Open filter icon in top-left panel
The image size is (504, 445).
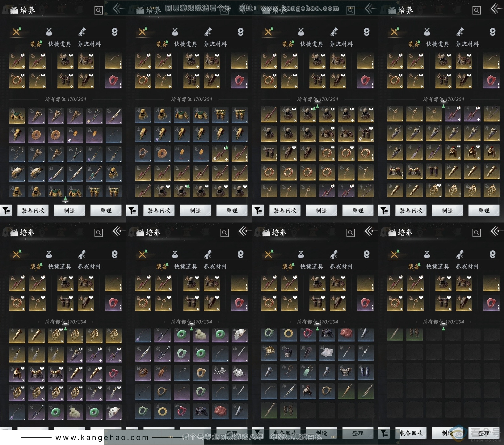(x=6, y=211)
